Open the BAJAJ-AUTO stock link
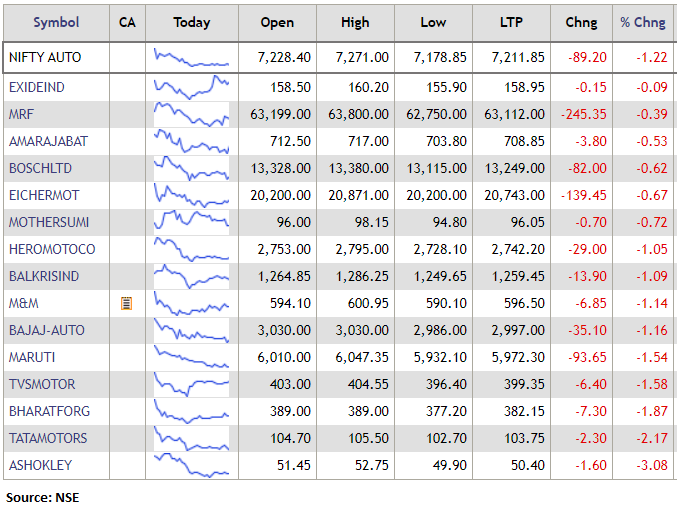Screen dimensions: 677x514 pyautogui.click(x=46, y=330)
